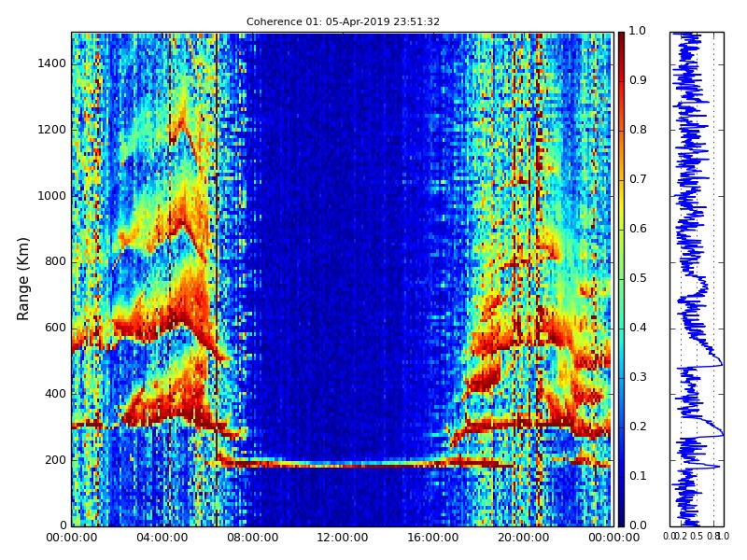Click the '20:00:00' time tick label
Viewport: 747px width, 560px height.
524,538
